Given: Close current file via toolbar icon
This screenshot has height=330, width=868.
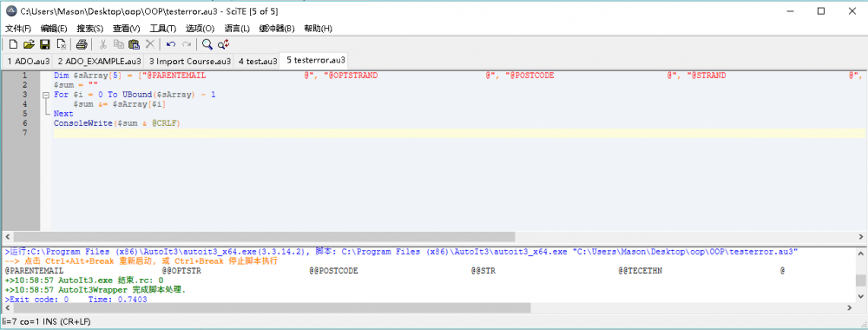Looking at the screenshot, I should point(62,44).
